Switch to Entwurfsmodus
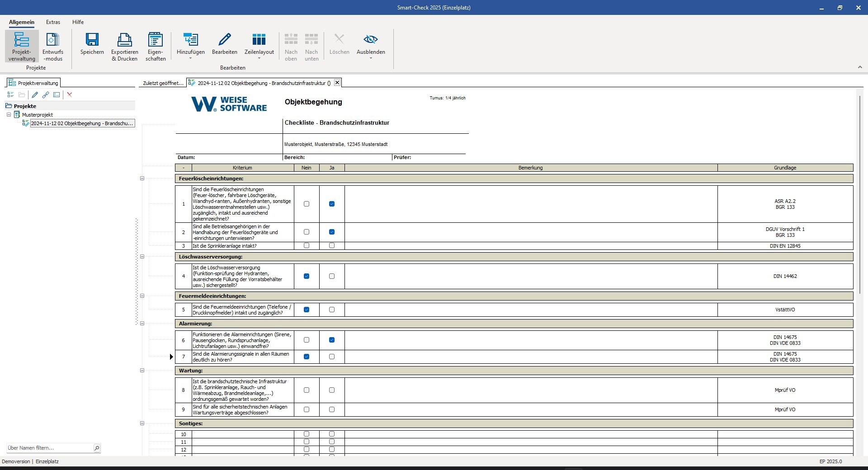The width and height of the screenshot is (868, 470). (x=53, y=47)
